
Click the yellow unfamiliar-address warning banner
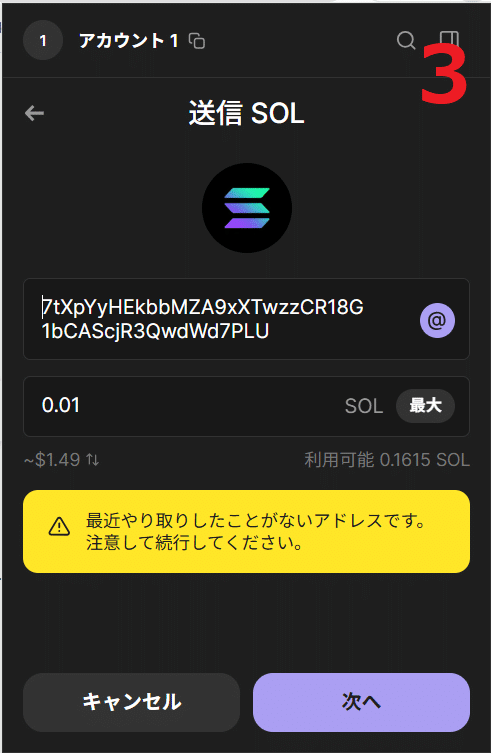point(246,531)
